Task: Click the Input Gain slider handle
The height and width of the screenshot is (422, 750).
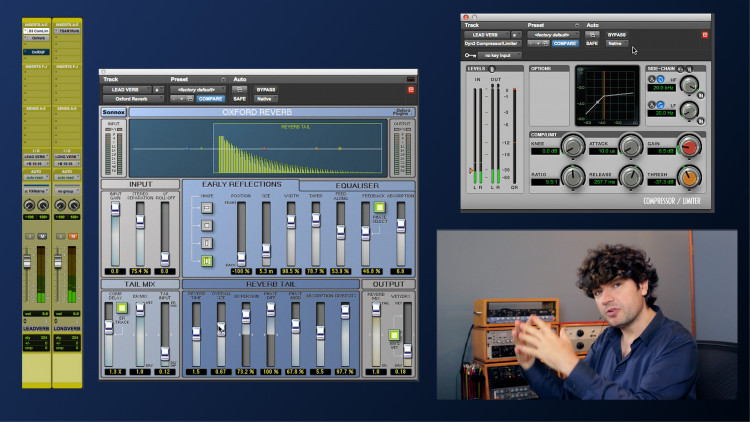Action: [x=115, y=209]
